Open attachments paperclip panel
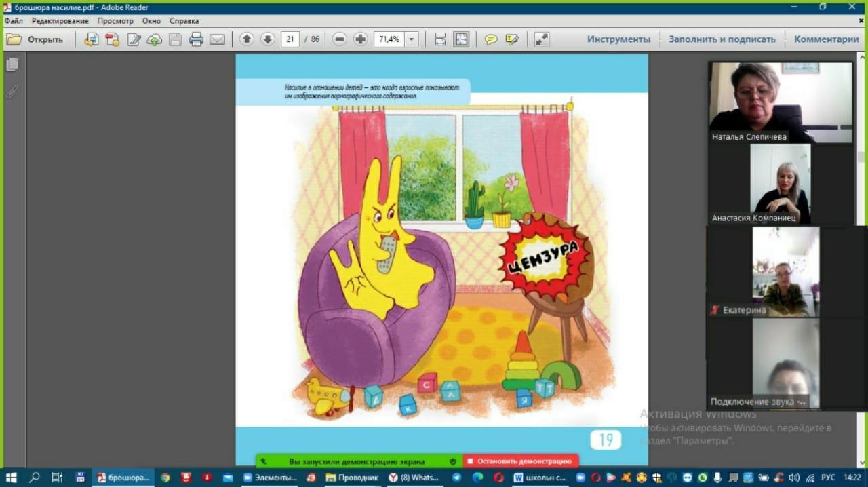The height and width of the screenshot is (487, 868). click(12, 92)
